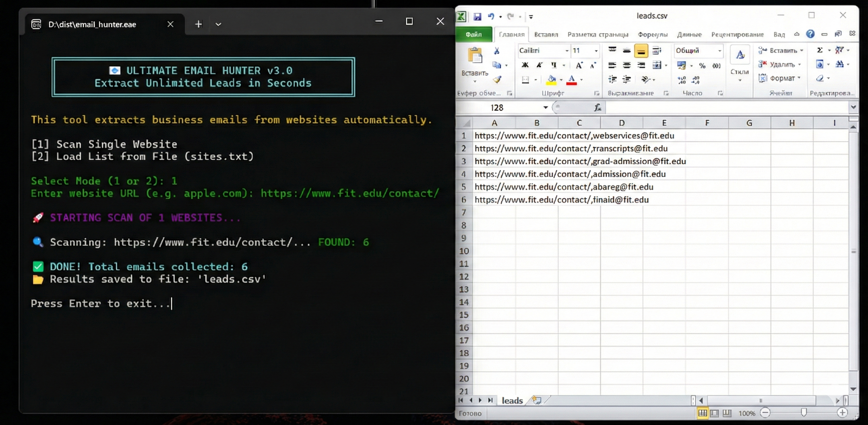This screenshot has height=425, width=868.
Task: Apply percent style number format
Action: [x=702, y=66]
